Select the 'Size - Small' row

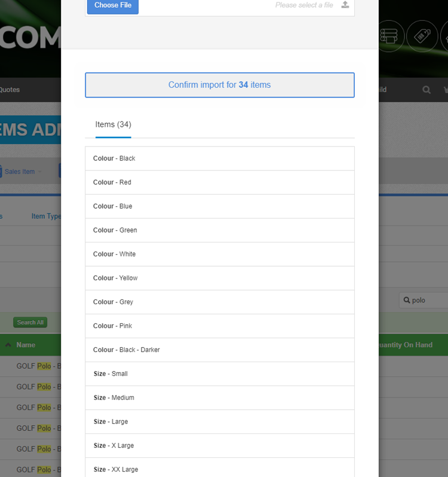pos(220,374)
